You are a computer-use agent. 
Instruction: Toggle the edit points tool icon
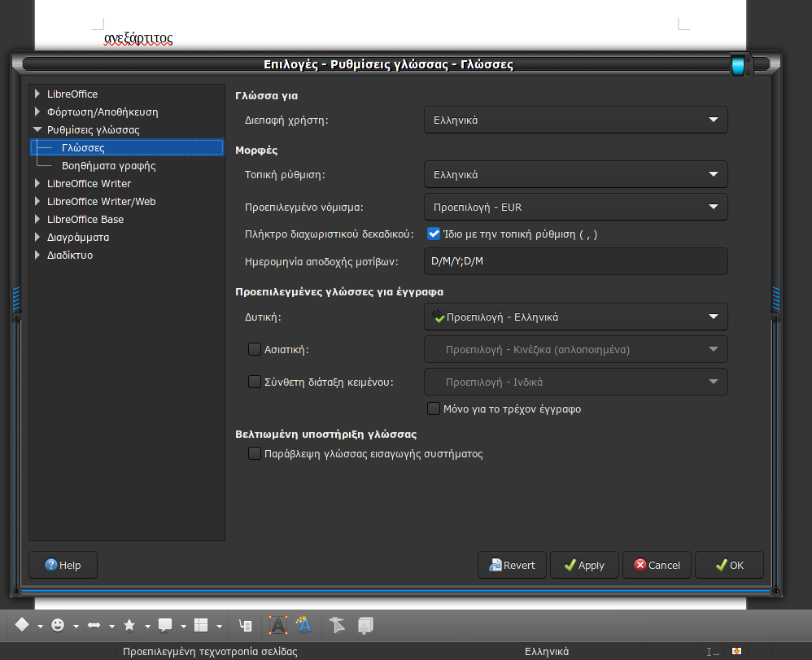pos(337,625)
